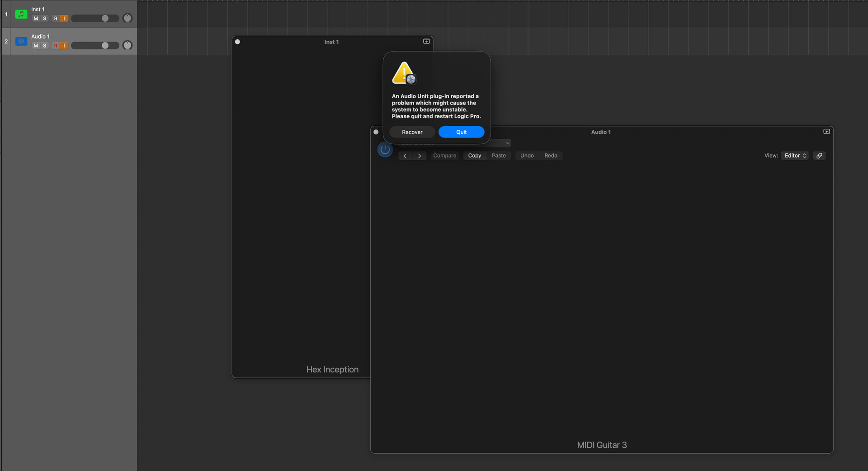
Task: Mute the Inst 1 track
Action: click(36, 19)
